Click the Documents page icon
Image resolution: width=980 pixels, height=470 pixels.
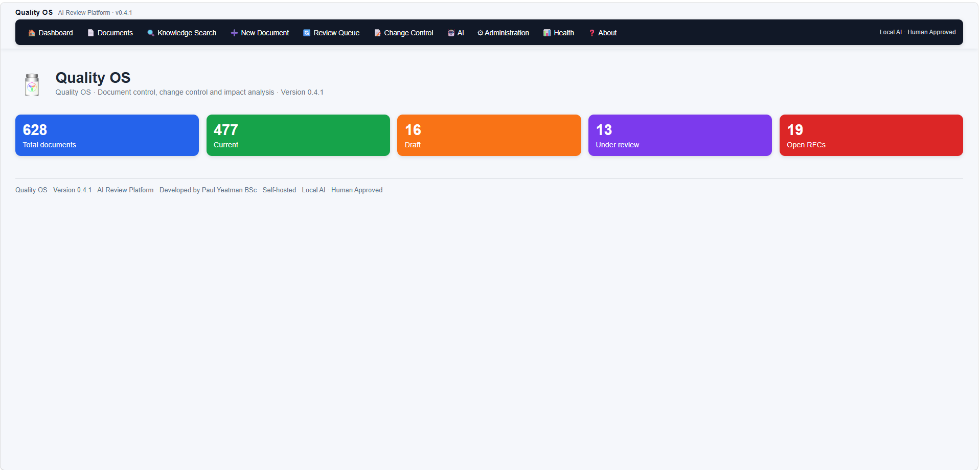[91, 33]
